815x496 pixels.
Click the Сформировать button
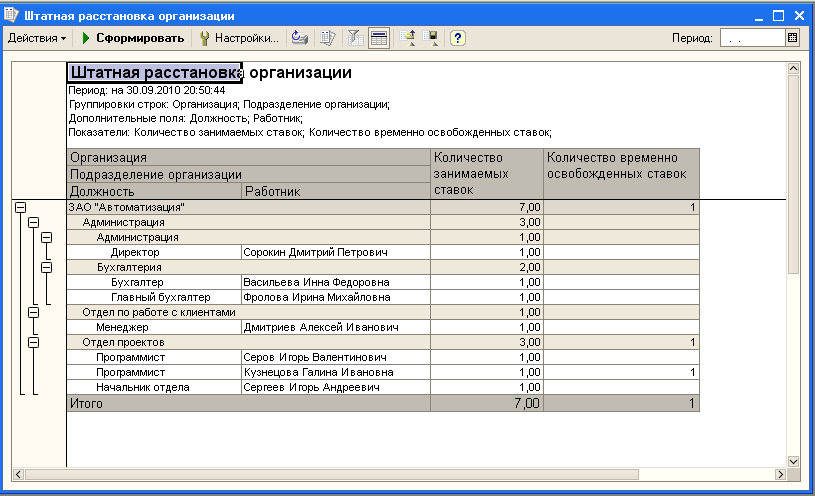point(133,38)
